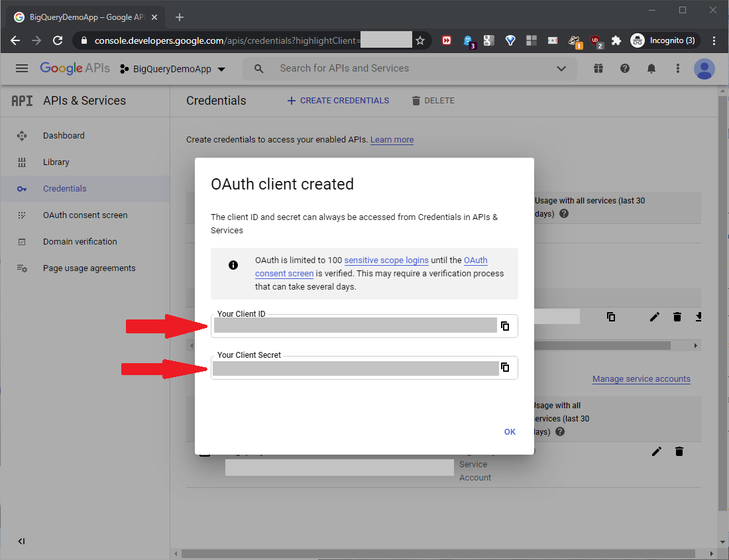Open OAuth consent screen page

[x=85, y=215]
